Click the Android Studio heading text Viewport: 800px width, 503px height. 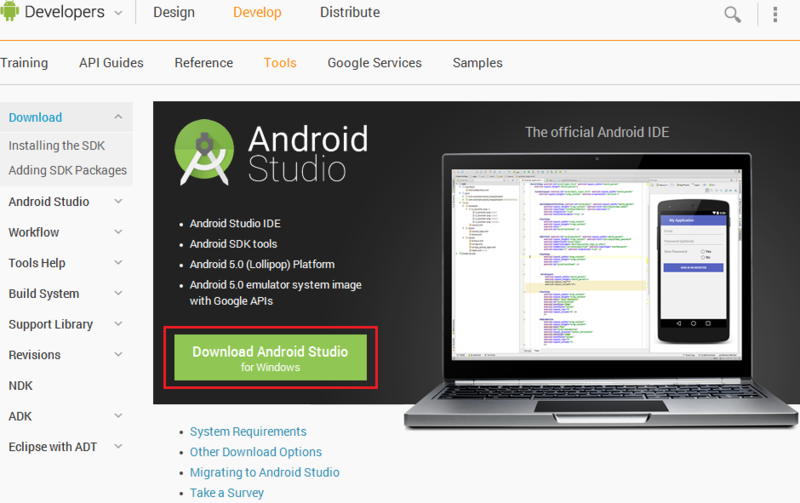308,154
